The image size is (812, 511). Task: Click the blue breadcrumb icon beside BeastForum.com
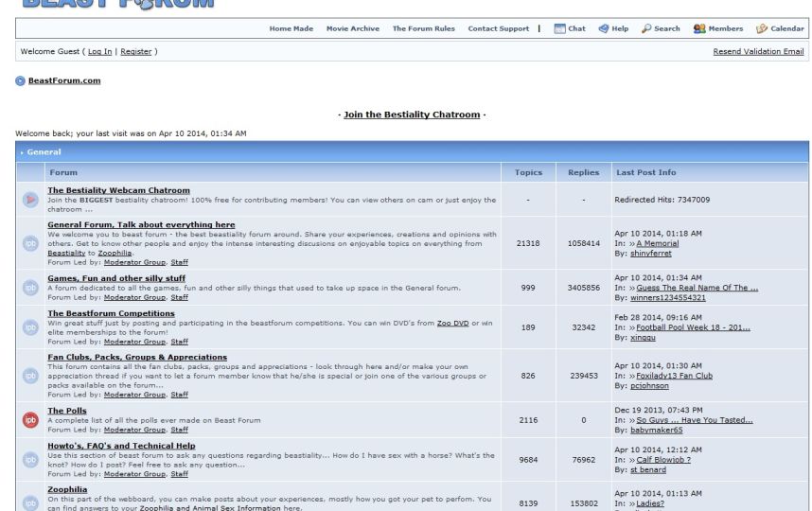point(20,80)
